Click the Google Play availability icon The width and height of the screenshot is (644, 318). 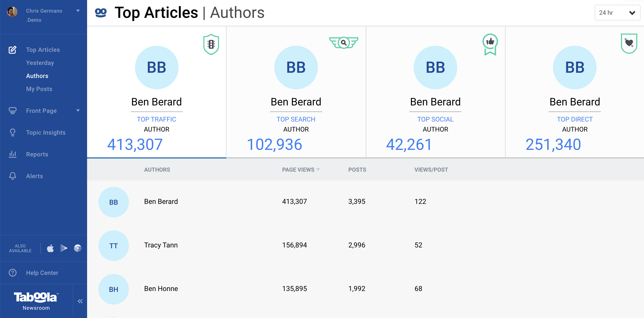pos(64,248)
